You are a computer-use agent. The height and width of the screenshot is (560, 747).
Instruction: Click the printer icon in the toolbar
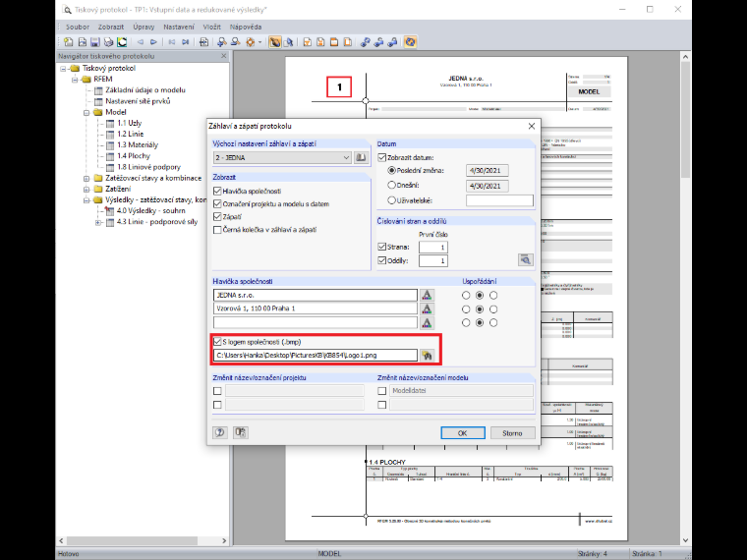click(109, 42)
